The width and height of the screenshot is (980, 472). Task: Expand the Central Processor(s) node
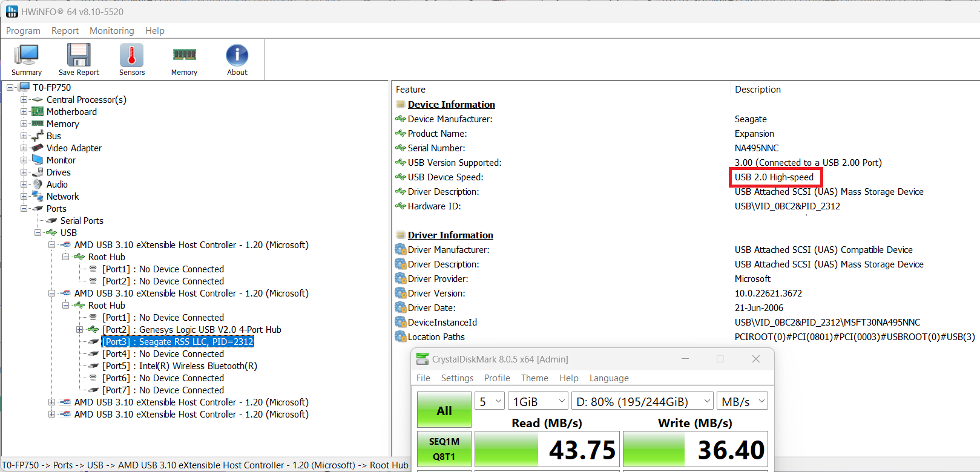(x=24, y=100)
